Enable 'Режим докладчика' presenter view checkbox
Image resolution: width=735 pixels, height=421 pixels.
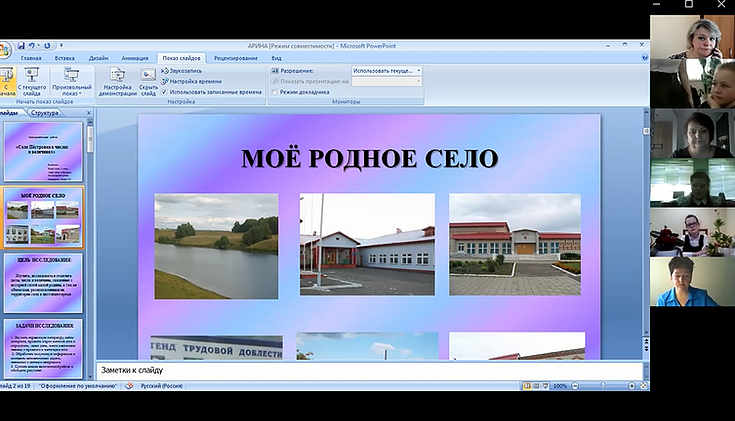[274, 91]
